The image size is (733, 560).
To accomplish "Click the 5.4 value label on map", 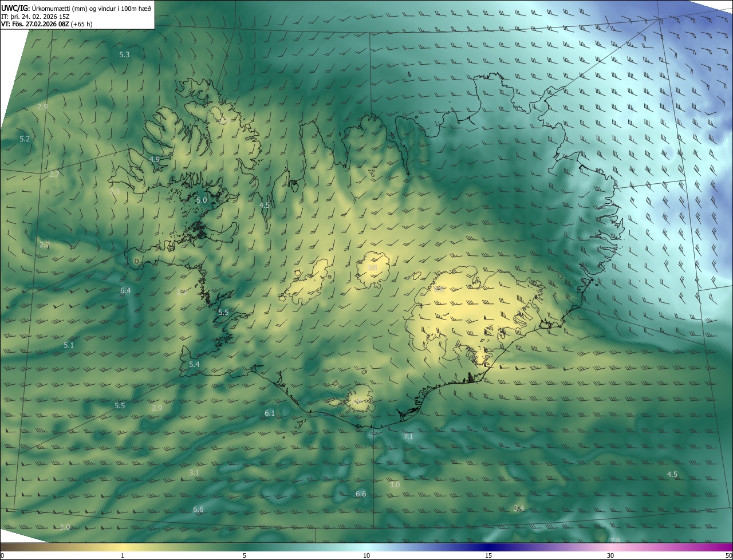I will pos(194,364).
